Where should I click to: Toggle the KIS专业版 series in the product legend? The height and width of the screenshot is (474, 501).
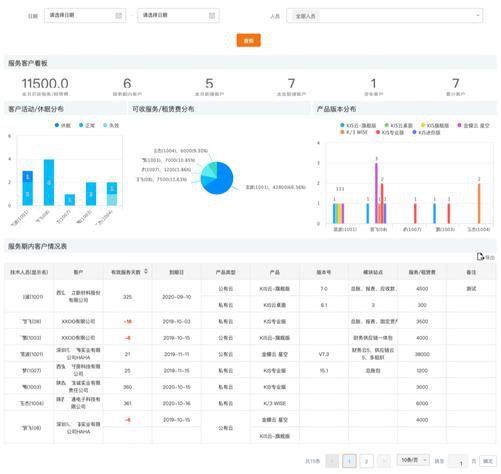pos(390,132)
